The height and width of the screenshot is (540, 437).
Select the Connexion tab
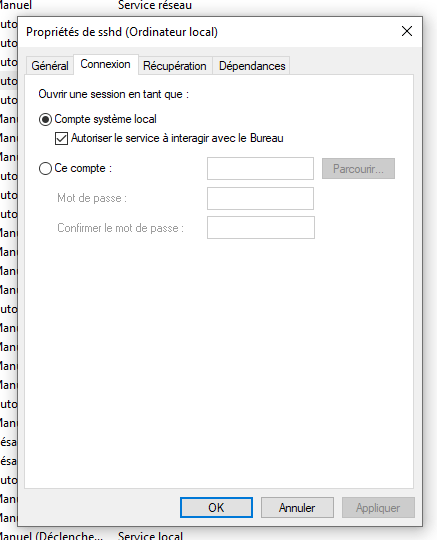105,64
